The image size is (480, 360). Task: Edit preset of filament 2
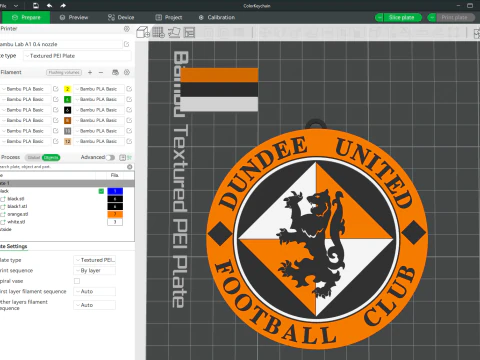[129, 89]
